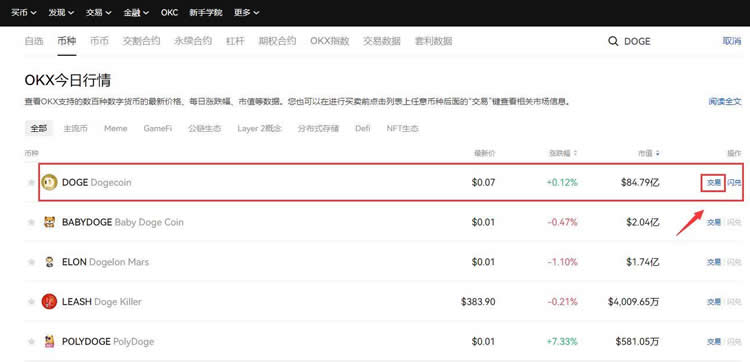The width and height of the screenshot is (750, 362).
Task: Switch to the 自选 tab
Action: (x=34, y=41)
